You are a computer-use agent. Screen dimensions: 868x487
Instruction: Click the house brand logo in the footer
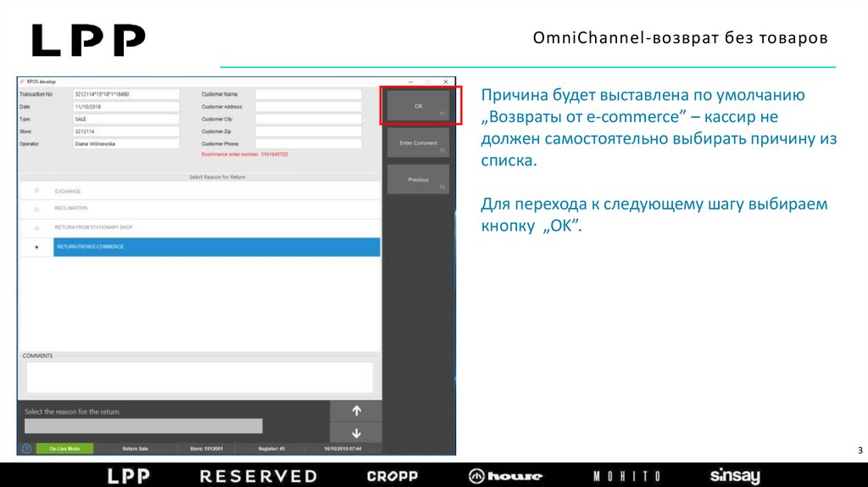pyautogui.click(x=505, y=476)
